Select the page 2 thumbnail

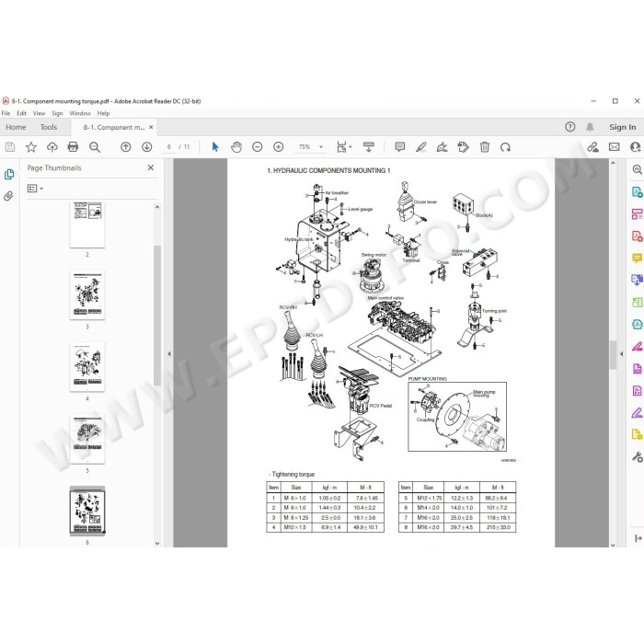click(x=87, y=224)
